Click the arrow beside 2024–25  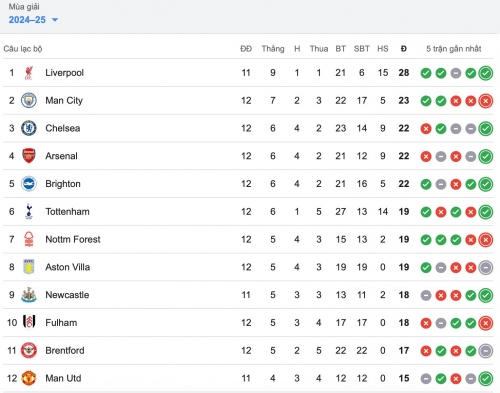[55, 20]
